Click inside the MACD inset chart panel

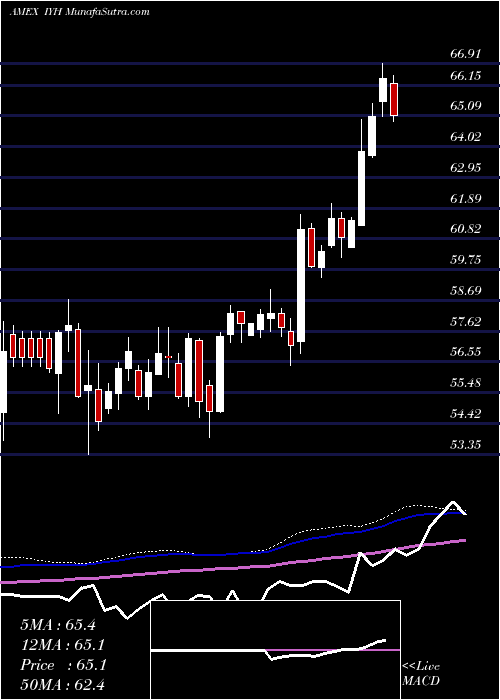[275, 650]
